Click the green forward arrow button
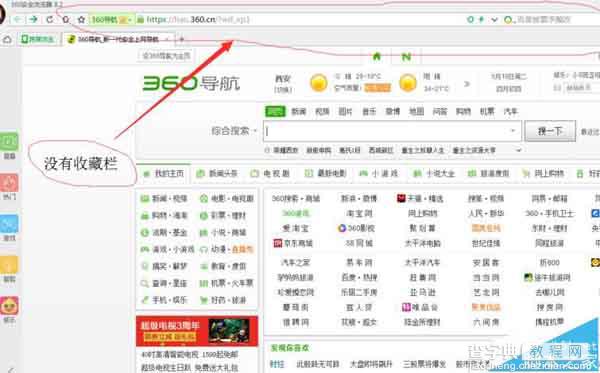The image size is (600, 373). click(34, 19)
